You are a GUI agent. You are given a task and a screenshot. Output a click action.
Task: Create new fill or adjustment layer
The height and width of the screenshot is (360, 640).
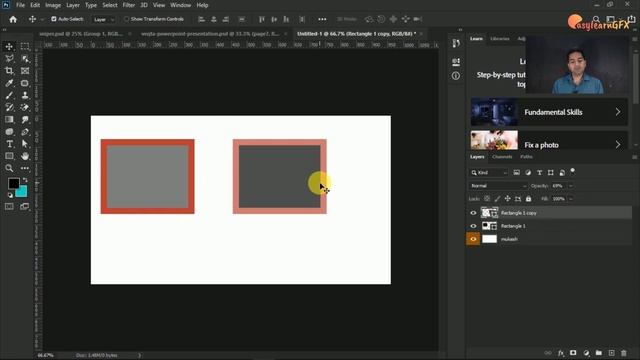pyautogui.click(x=586, y=353)
